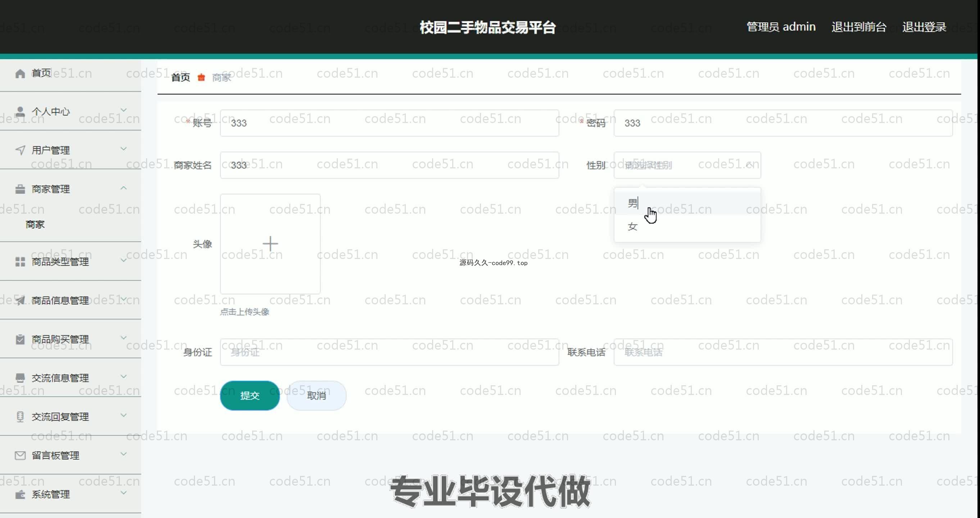Image resolution: width=980 pixels, height=518 pixels.
Task: Expand the 交流信息管理 chevron
Action: (x=124, y=377)
